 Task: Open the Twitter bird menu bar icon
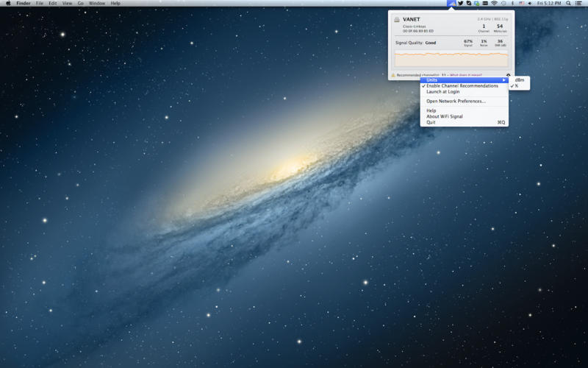pos(461,3)
